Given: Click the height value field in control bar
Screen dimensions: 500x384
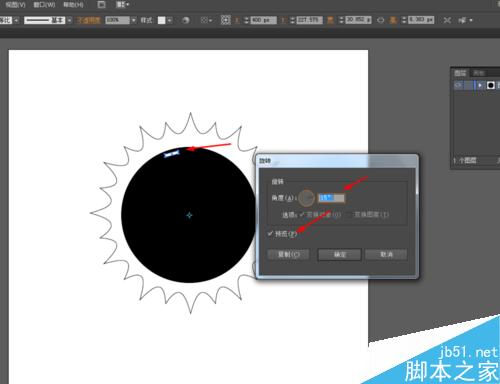Looking at the screenshot, I should pyautogui.click(x=421, y=20).
